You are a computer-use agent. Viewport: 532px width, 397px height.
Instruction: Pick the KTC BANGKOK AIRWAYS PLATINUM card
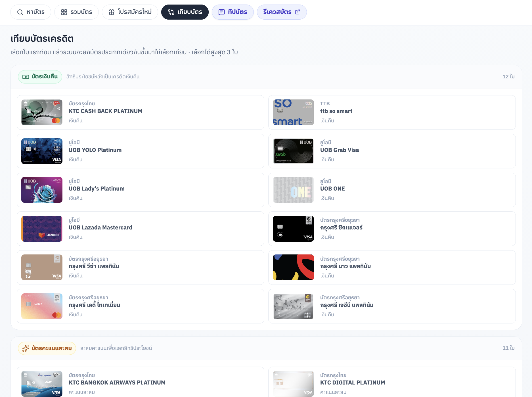click(x=141, y=382)
